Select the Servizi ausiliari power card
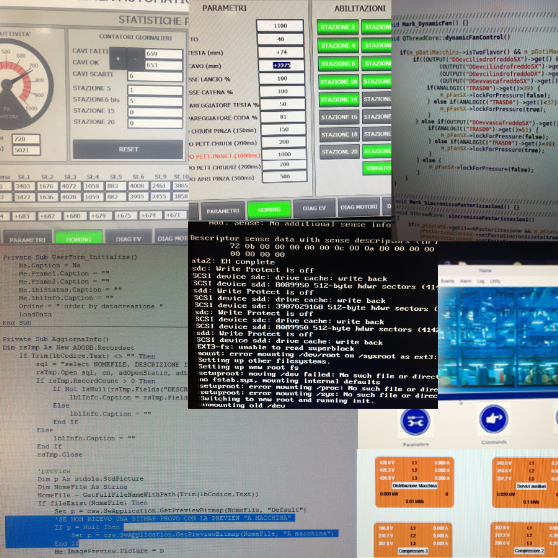Image resolution: width=558 pixels, height=558 pixels. click(x=525, y=483)
